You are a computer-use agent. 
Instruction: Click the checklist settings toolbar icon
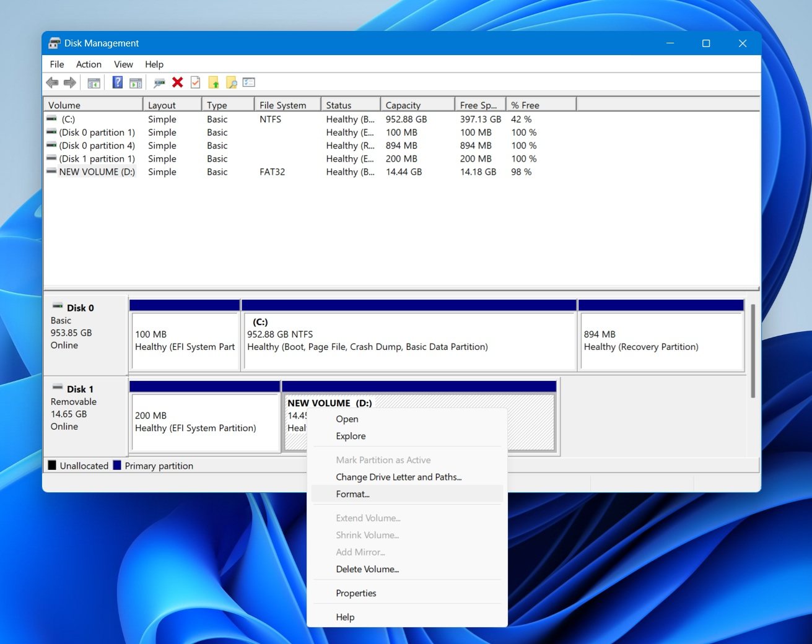[249, 82]
